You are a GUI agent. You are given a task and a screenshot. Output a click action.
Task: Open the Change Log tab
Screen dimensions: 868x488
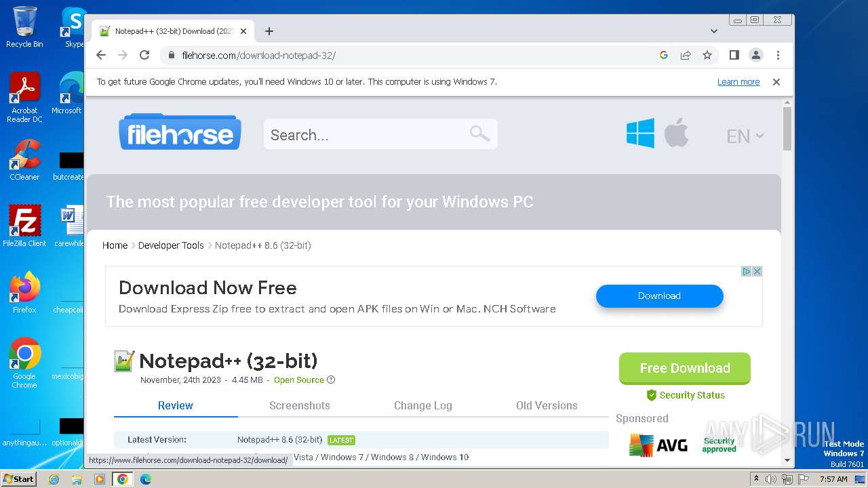(423, 405)
